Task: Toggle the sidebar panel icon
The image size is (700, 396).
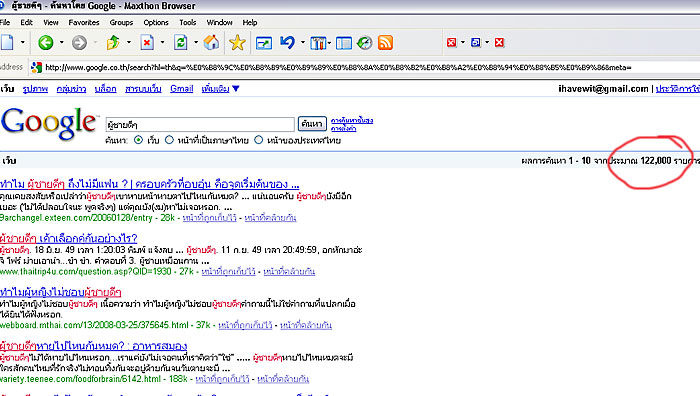Action: point(344,43)
